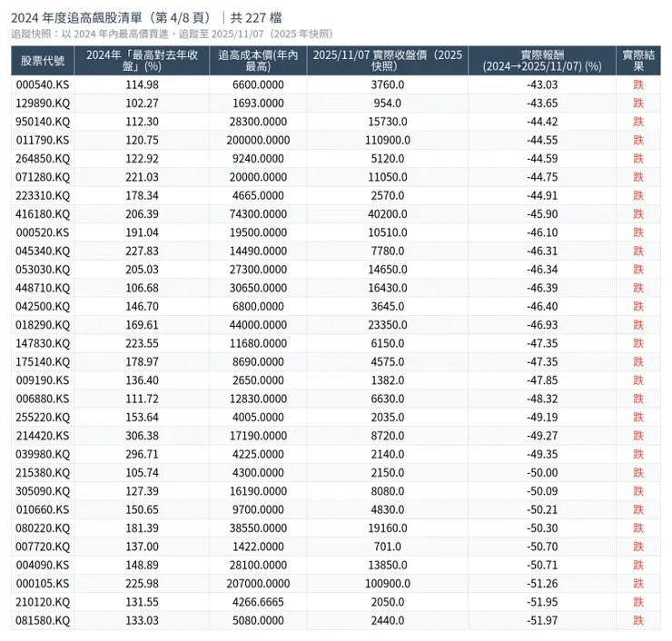Select stock code 080220.KQ

pos(43,528)
